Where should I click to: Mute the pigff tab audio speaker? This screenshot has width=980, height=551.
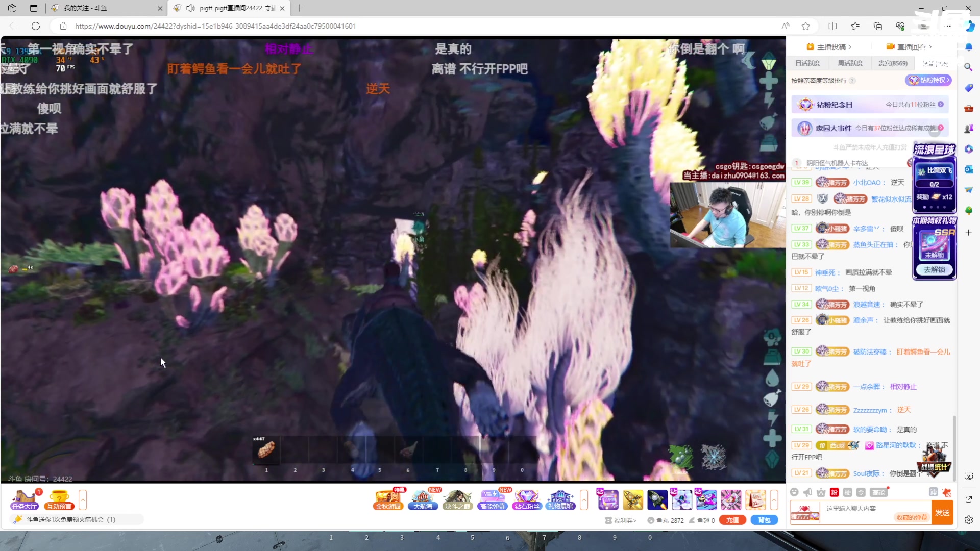[x=190, y=8]
